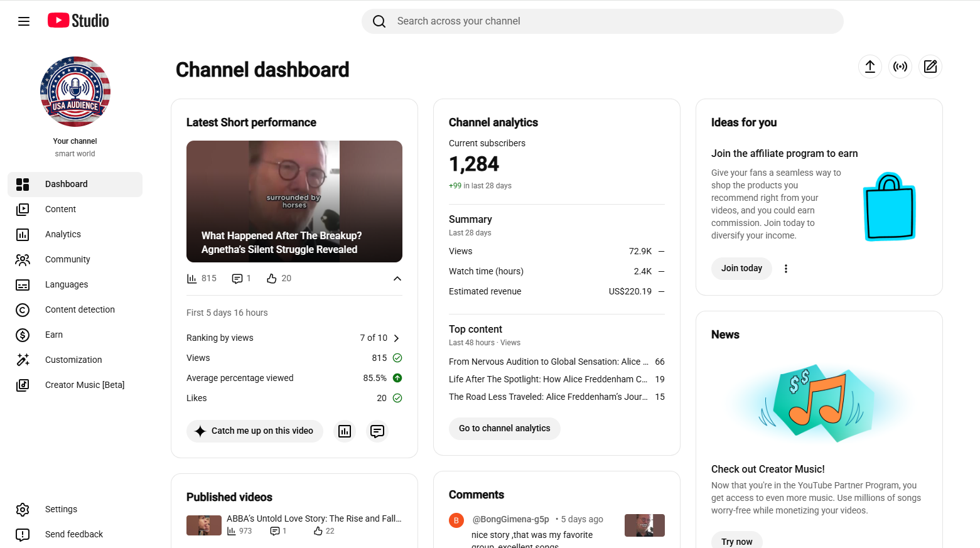The image size is (980, 548).
Task: Click the 72.9K views value
Action: (640, 252)
